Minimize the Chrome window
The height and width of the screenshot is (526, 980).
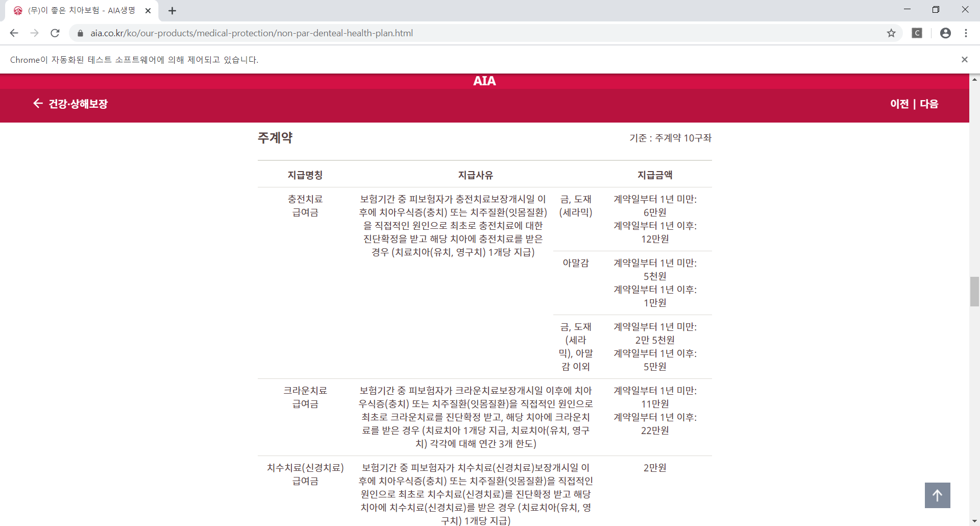(907, 10)
